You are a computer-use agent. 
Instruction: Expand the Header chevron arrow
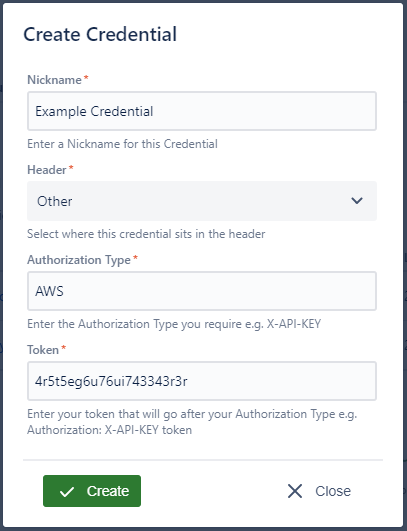click(x=357, y=201)
